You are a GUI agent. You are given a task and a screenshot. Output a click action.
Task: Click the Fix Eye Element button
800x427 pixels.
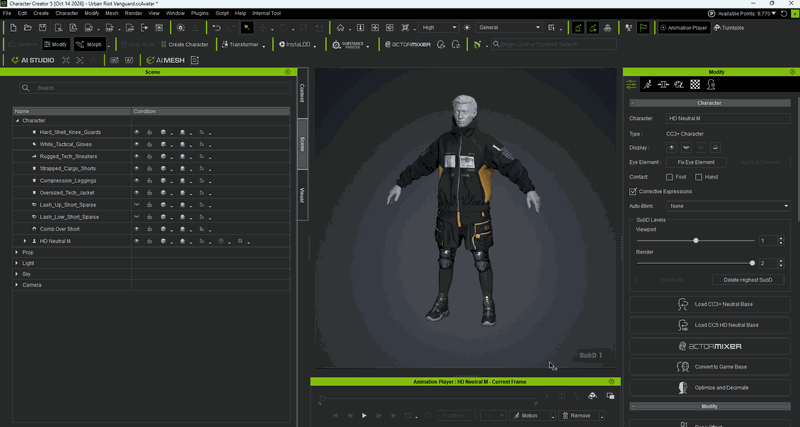point(696,162)
